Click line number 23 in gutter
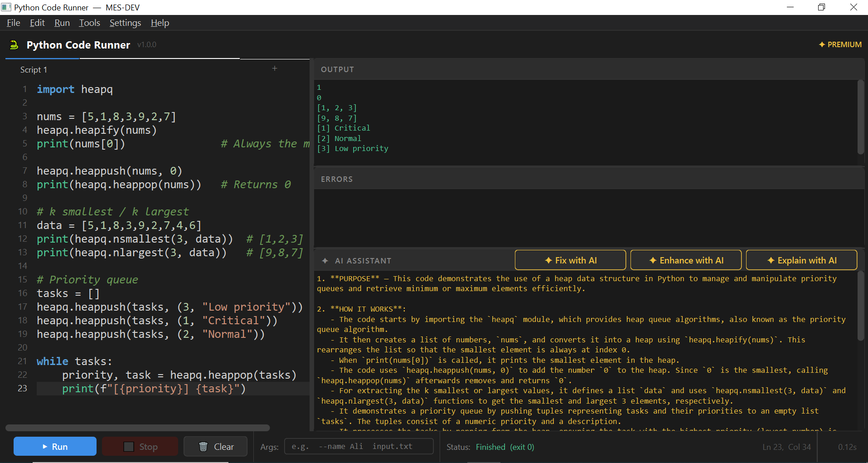Viewport: 868px width, 463px height. tap(23, 389)
